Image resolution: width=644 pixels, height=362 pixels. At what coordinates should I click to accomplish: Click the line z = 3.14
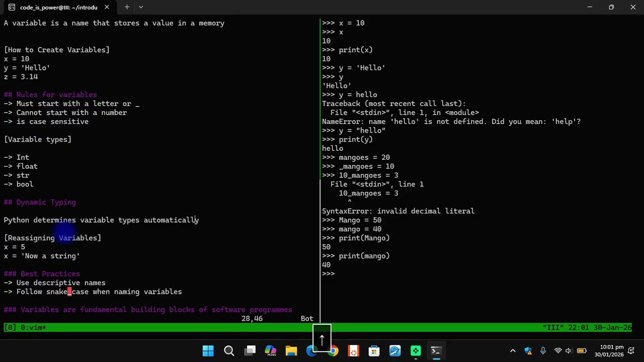[21, 76]
